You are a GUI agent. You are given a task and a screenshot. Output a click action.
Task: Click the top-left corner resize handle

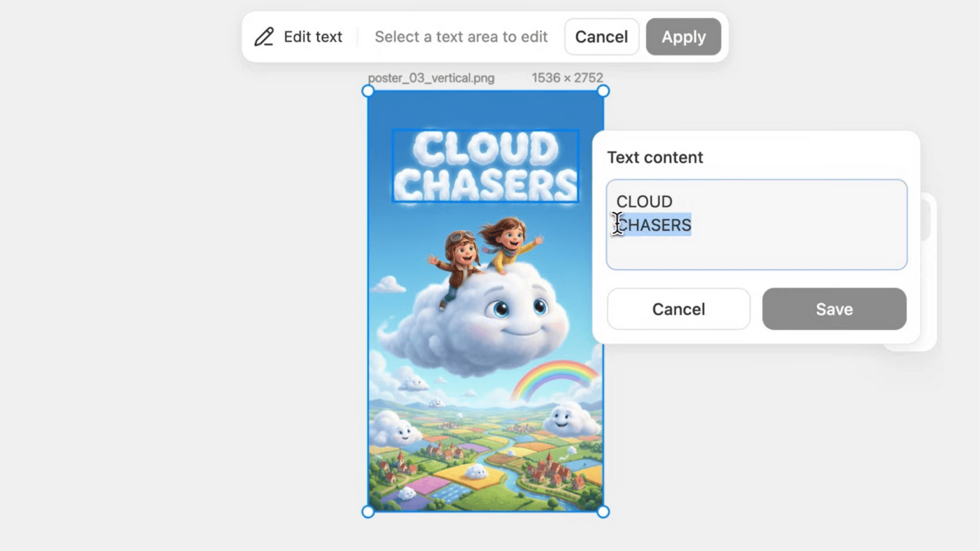(367, 91)
